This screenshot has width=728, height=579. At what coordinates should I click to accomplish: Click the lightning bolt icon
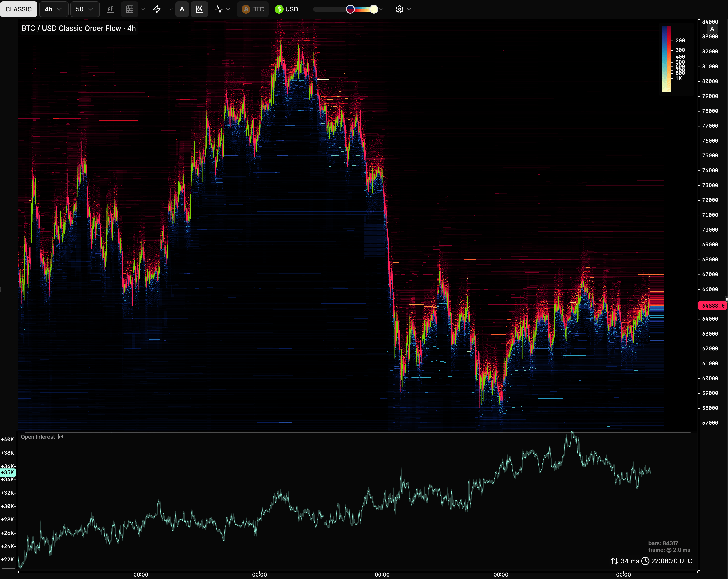157,9
